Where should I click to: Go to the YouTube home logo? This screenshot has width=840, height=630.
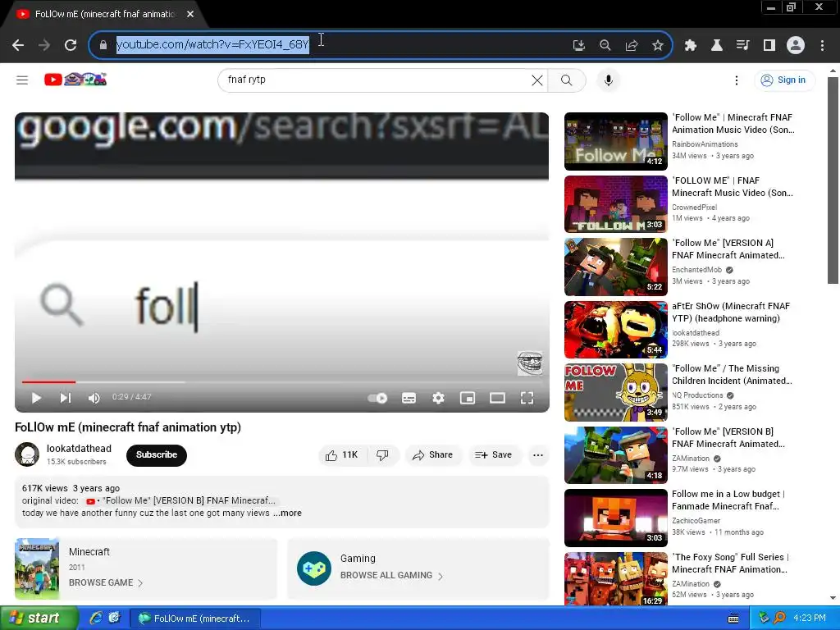tap(75, 80)
